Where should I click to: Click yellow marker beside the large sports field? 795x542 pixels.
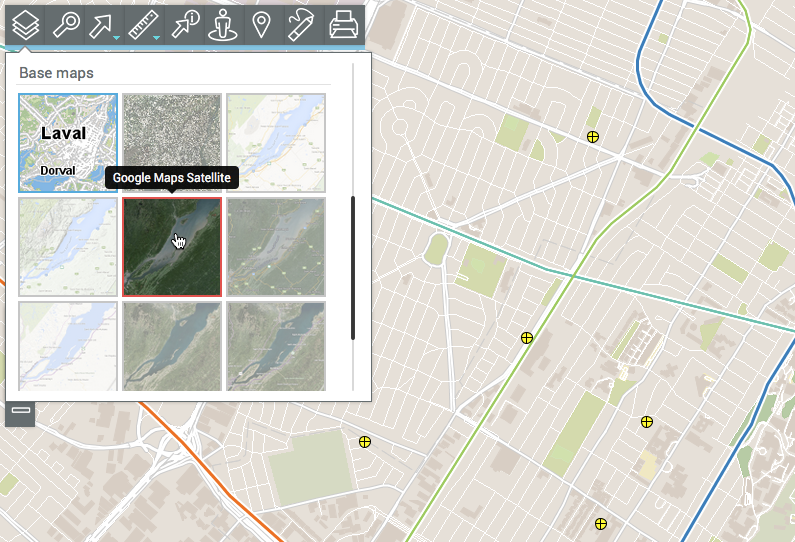[x=365, y=442]
